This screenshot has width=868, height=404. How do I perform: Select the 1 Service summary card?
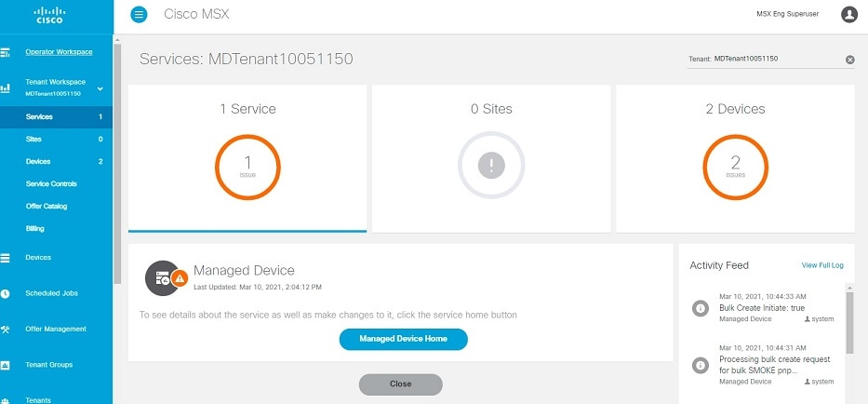pos(247,158)
